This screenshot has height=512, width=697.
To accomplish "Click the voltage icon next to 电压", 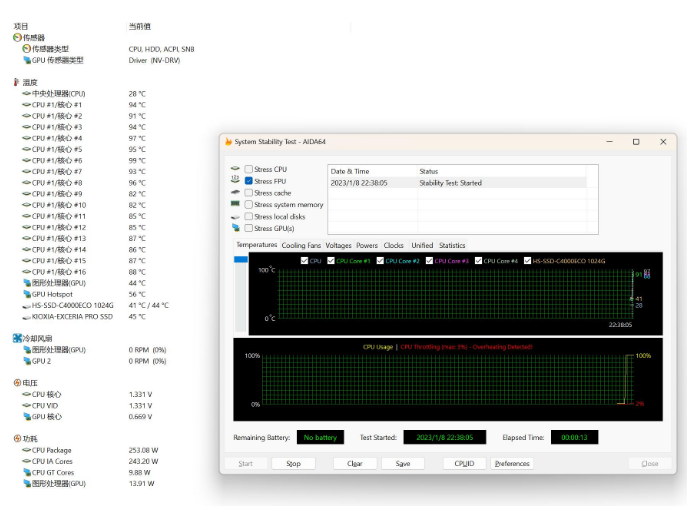I will point(17,383).
